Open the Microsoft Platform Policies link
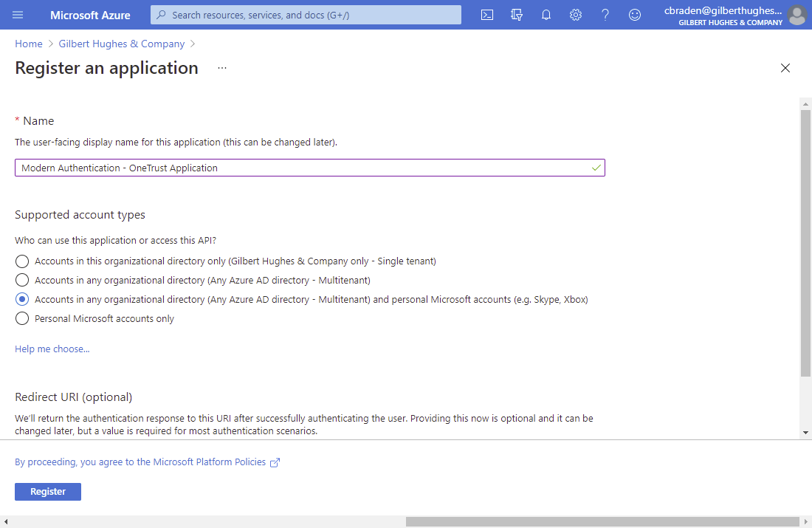812x528 pixels. pos(147,462)
